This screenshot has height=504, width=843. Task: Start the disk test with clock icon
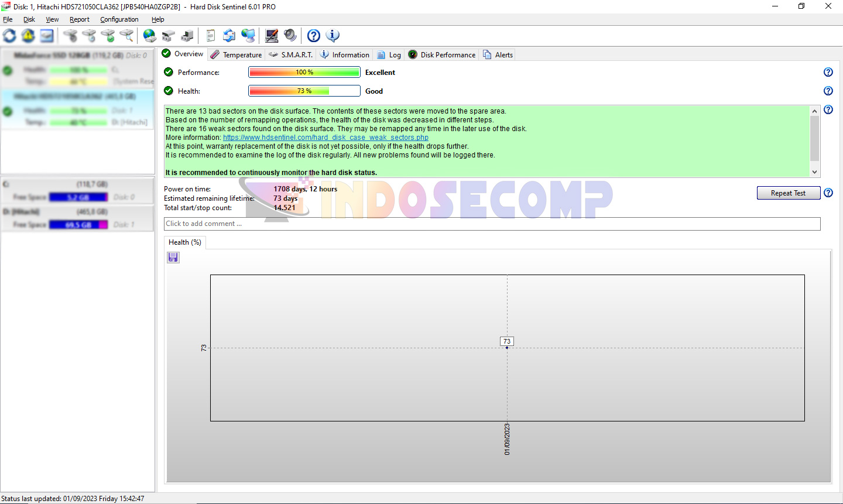point(89,36)
